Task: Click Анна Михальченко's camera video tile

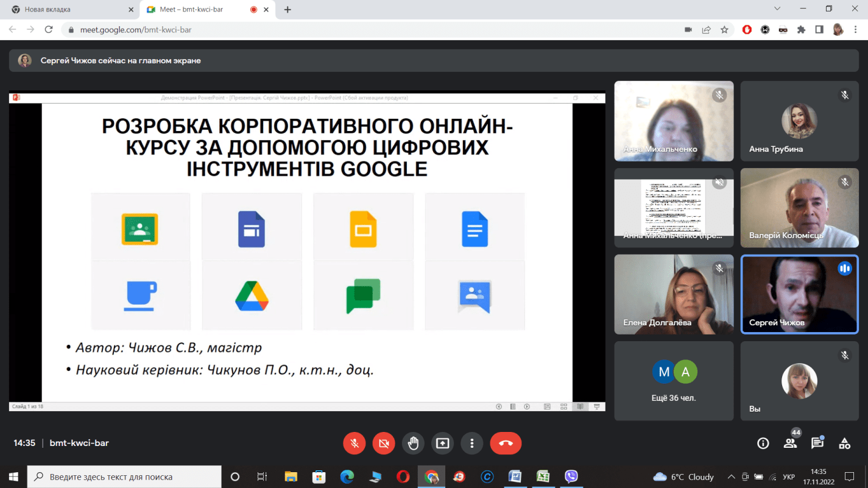Action: (674, 121)
